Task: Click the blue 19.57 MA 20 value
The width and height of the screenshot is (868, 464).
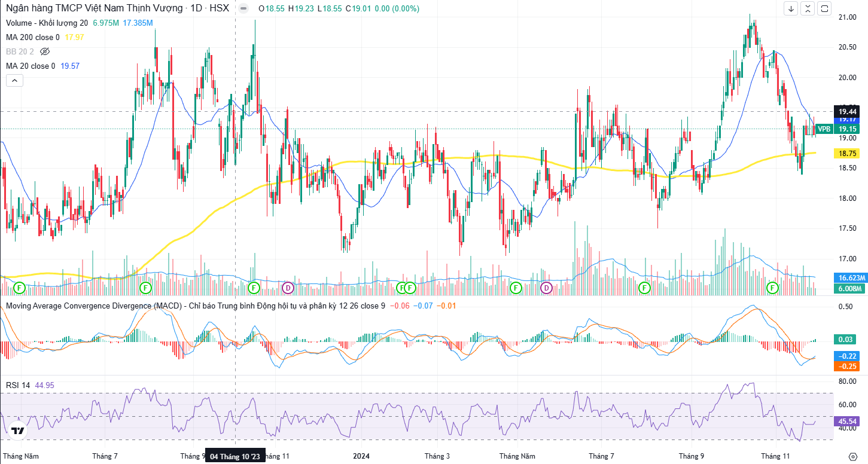Action: (70, 66)
